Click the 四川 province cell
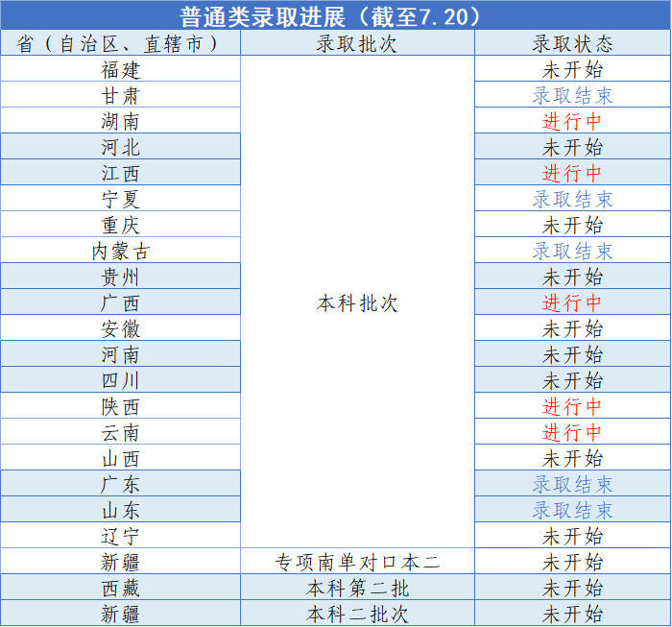The width and height of the screenshot is (672, 627). pyautogui.click(x=120, y=379)
